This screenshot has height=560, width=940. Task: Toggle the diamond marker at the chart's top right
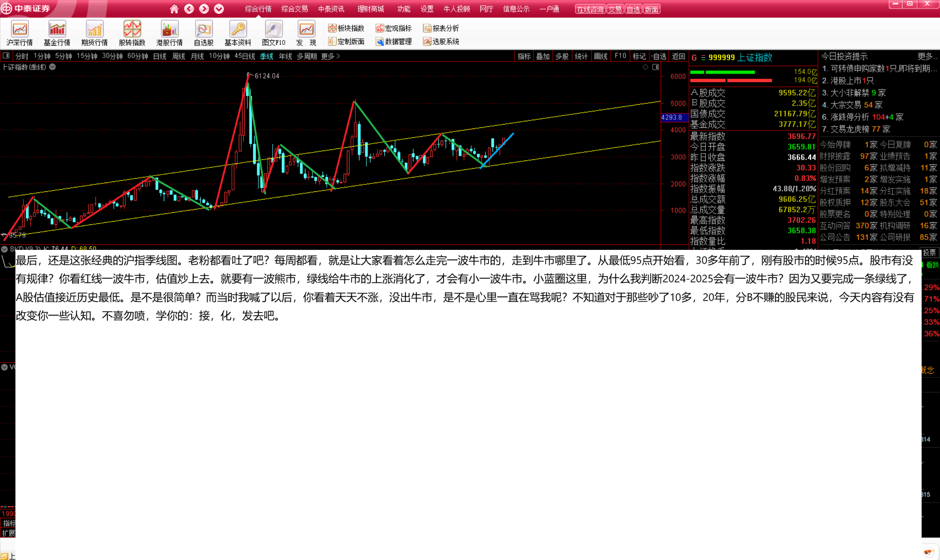click(645, 67)
